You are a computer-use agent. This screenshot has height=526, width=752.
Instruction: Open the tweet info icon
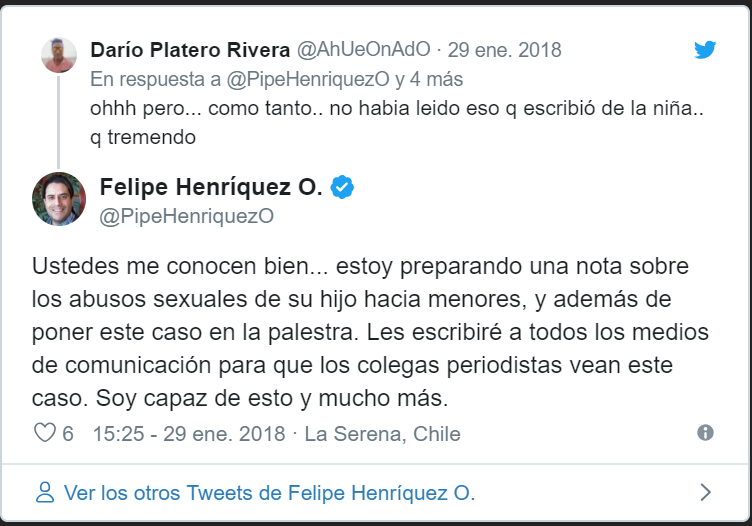pyautogui.click(x=705, y=433)
